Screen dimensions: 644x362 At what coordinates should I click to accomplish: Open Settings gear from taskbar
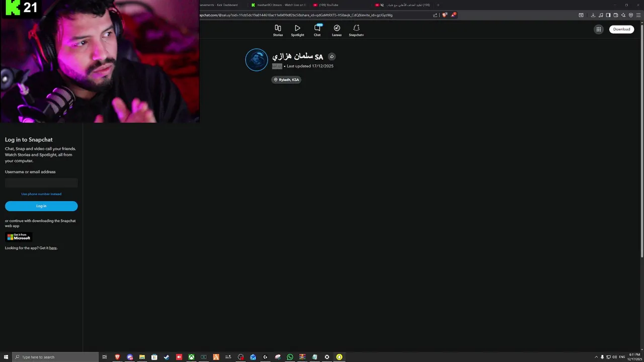tap(327, 357)
